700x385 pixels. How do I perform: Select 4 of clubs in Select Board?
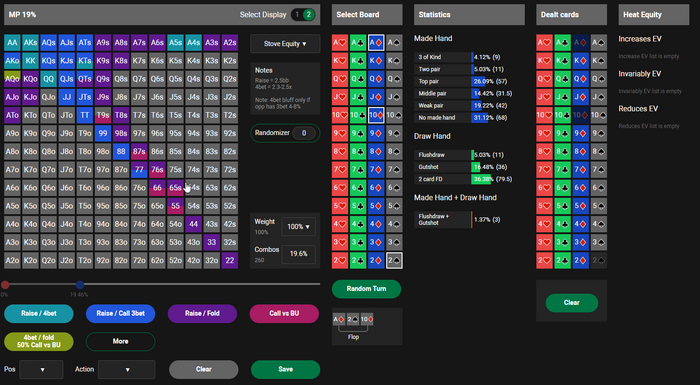tap(358, 224)
